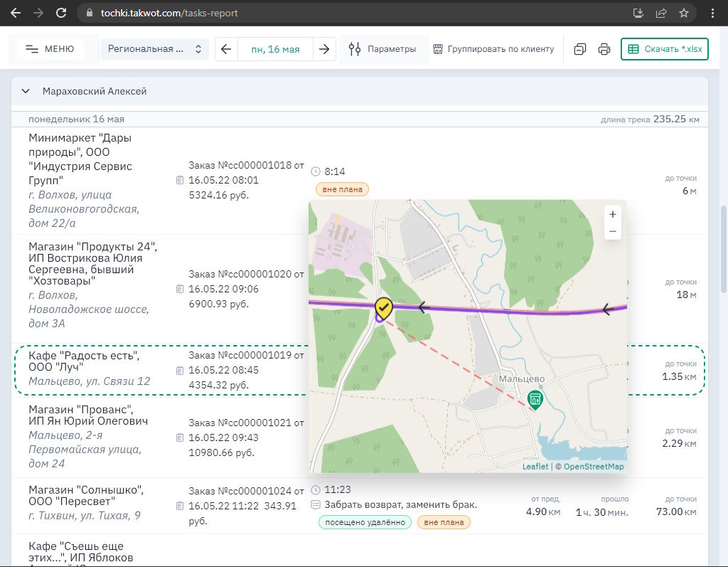
Task: Open the Параметры settings
Action: [382, 49]
